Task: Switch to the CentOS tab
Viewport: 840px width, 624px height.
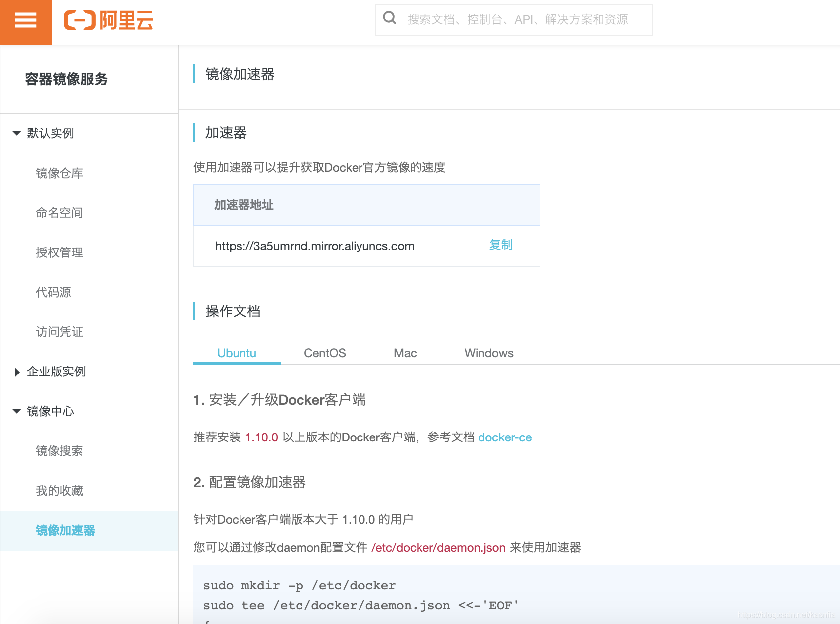Action: click(x=325, y=353)
